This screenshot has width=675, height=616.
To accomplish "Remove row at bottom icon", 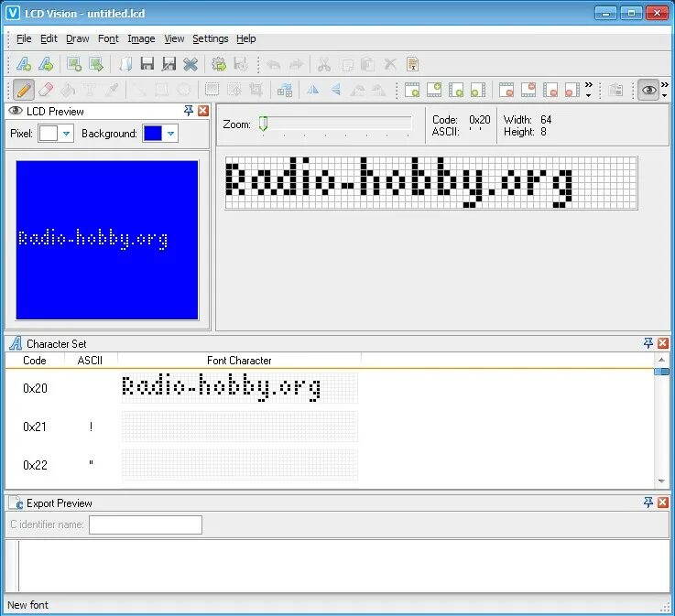I will [528, 90].
